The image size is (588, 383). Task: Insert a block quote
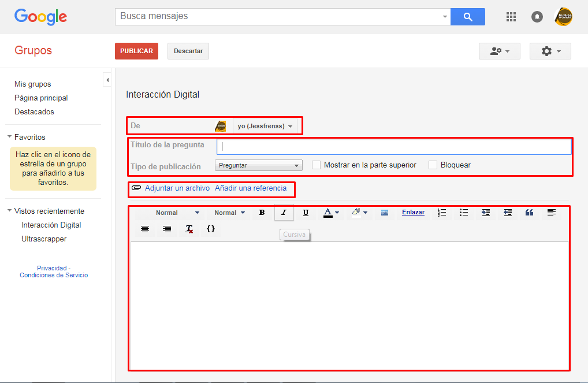coord(529,213)
